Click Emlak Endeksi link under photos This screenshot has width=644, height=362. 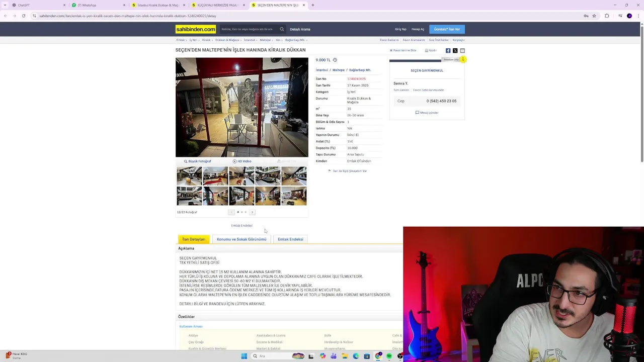coord(242,226)
